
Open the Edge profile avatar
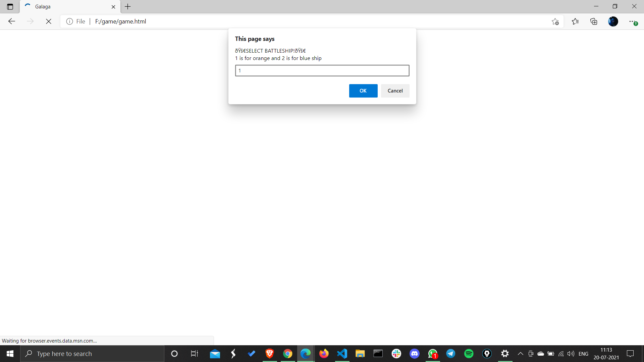(613, 21)
